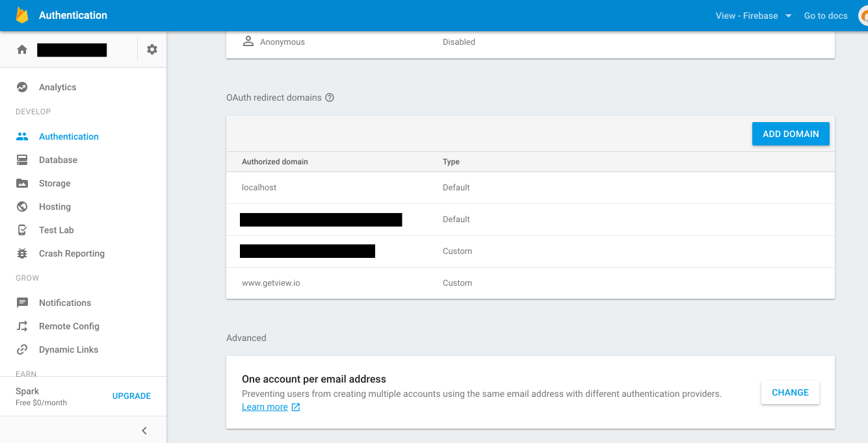
Task: Click the Authentication people icon
Action: coord(22,136)
